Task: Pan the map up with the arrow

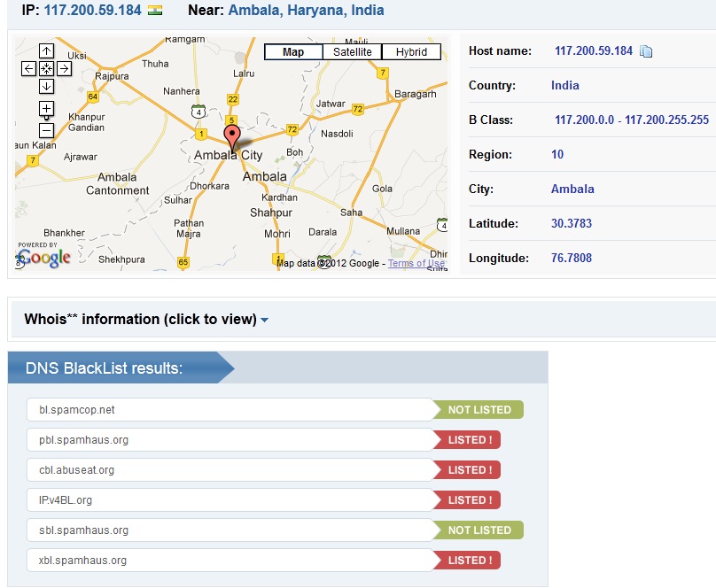Action: tap(47, 50)
